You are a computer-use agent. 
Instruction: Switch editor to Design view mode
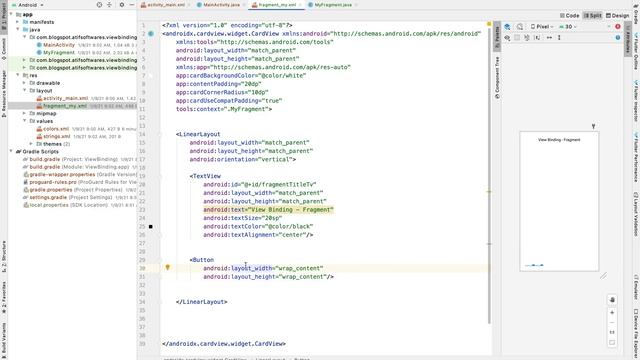click(617, 16)
